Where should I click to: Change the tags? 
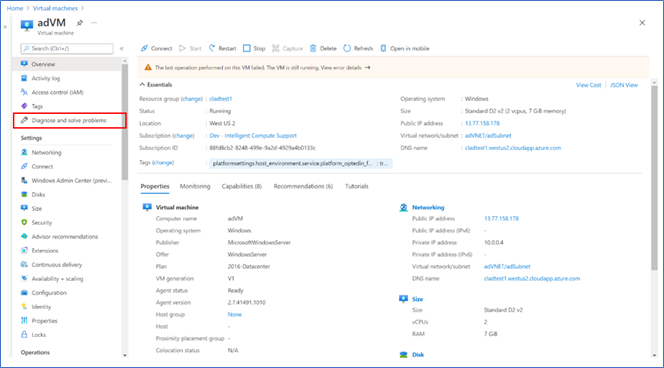163,163
